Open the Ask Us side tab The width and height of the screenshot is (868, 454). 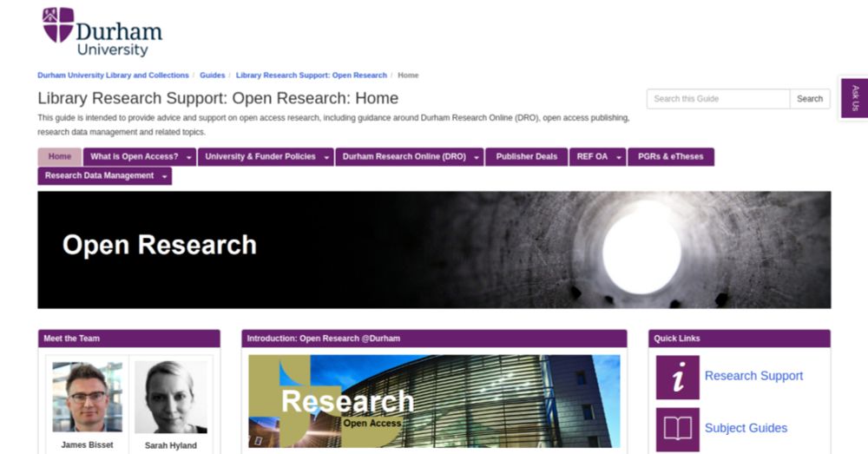855,98
